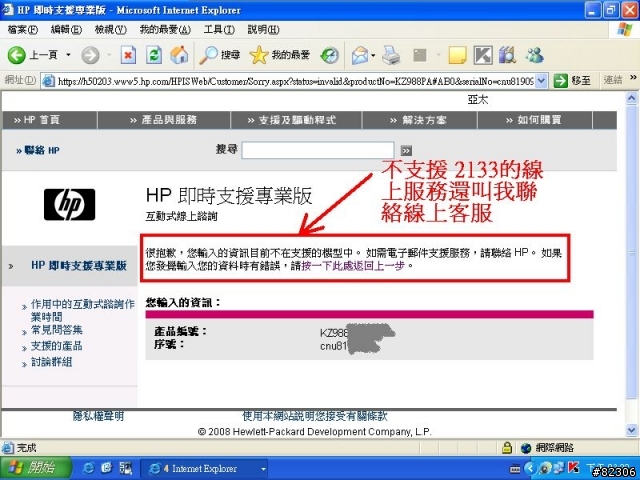
Task: Open the 工具(T) menu
Action: point(219,29)
